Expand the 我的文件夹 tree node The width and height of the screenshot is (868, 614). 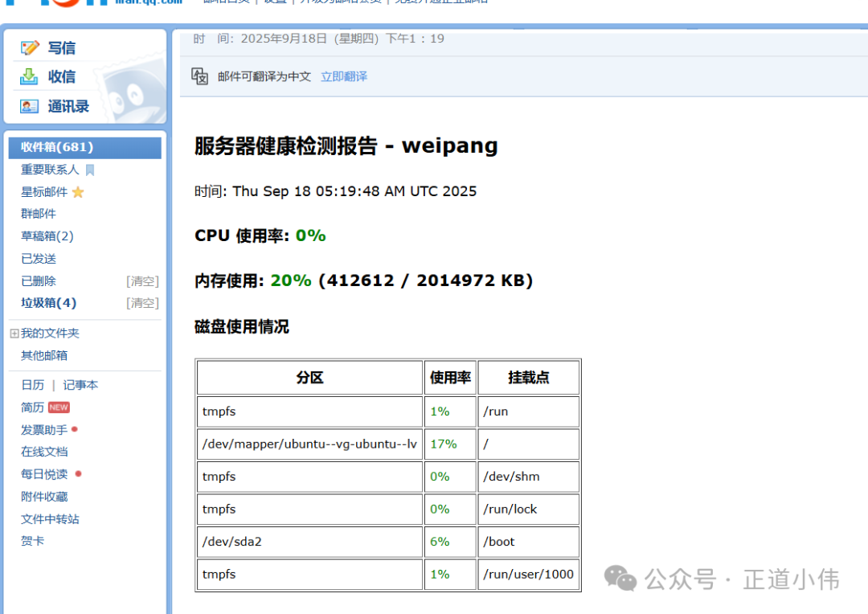(14, 334)
